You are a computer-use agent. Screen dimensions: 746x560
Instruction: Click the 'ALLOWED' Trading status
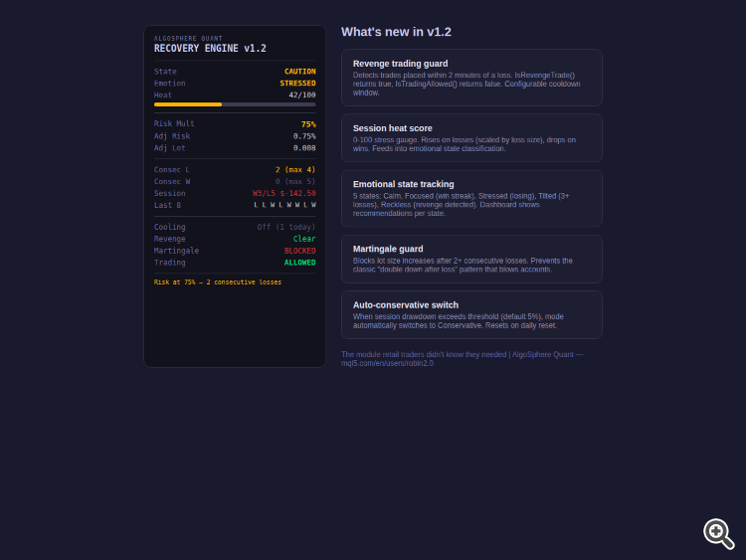click(x=299, y=263)
